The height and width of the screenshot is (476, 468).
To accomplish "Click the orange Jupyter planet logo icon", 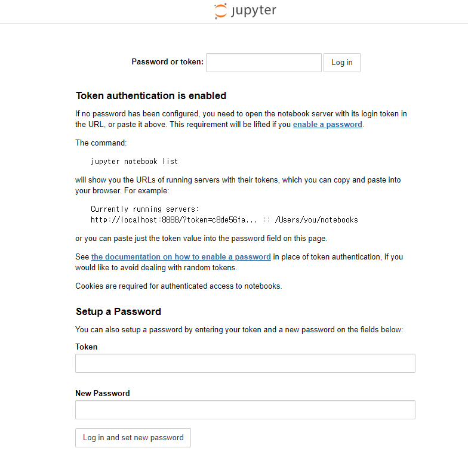I will tap(220, 11).
